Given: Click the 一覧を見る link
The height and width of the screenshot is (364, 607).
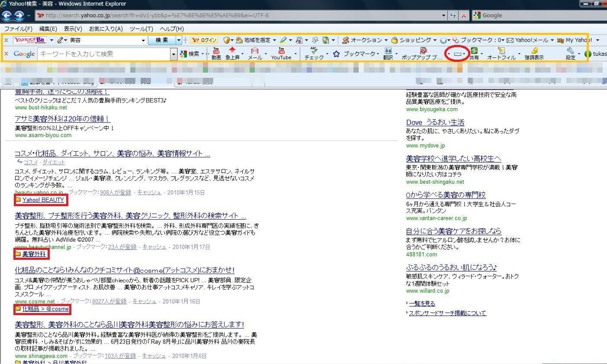Looking at the screenshot, I should coord(422,303).
